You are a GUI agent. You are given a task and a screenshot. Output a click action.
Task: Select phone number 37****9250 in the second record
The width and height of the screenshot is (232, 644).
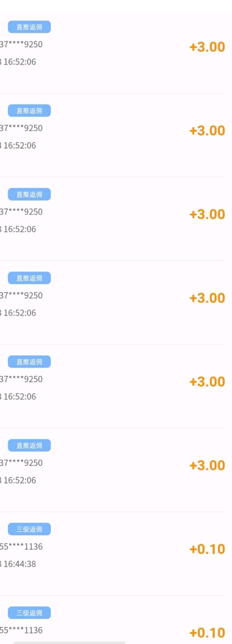coord(21,128)
